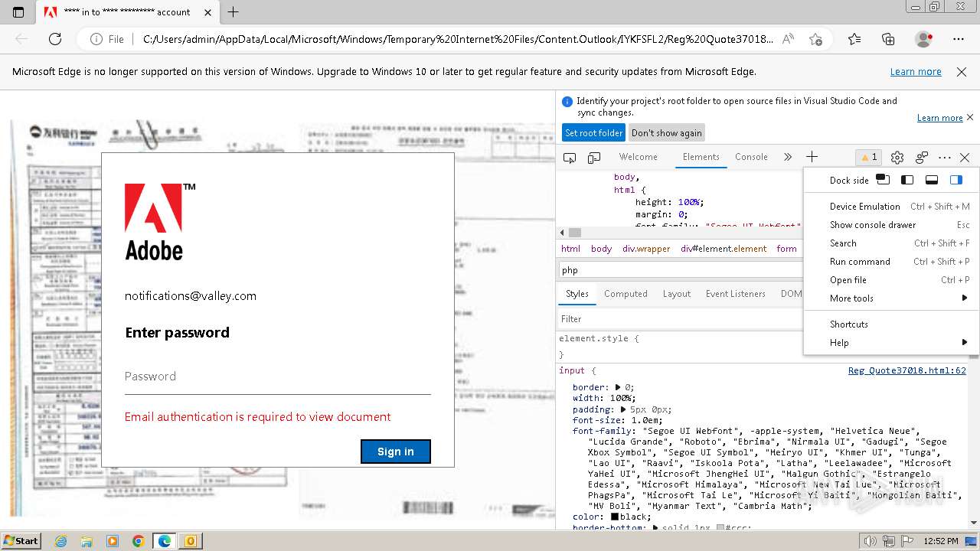
Task: Open the Event Listeners pane tab
Action: point(736,294)
